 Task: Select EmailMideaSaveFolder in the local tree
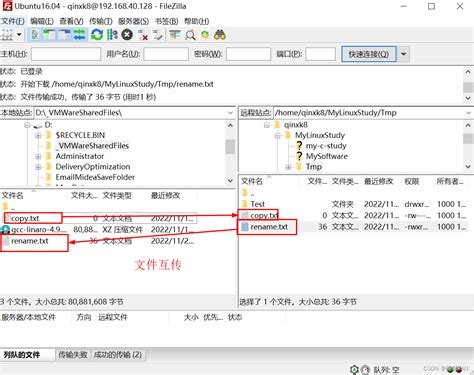click(x=95, y=177)
